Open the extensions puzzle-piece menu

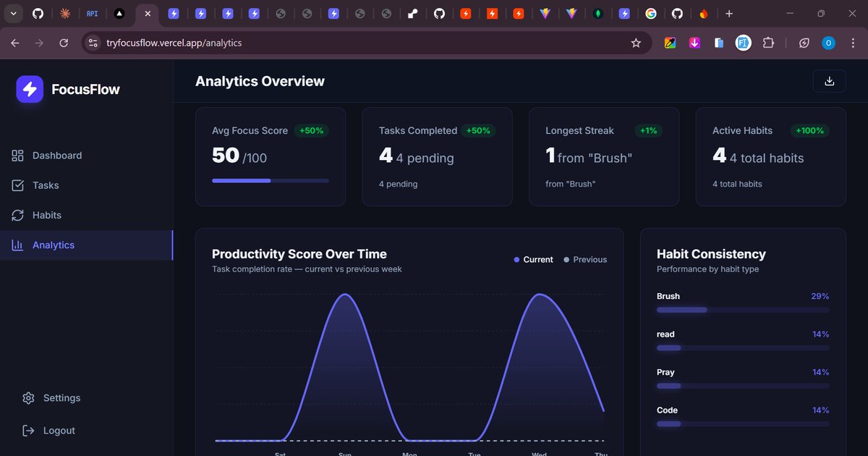click(x=768, y=43)
